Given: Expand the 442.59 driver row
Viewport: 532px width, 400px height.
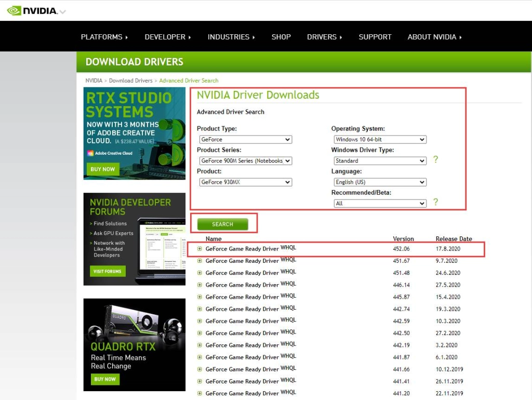Looking at the screenshot, I should (x=199, y=321).
